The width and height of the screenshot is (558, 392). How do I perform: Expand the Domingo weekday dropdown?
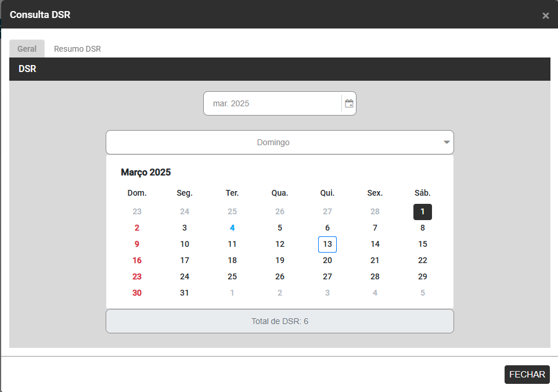pos(280,142)
